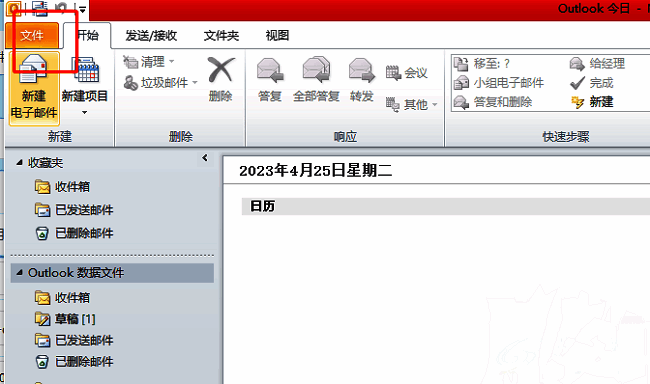This screenshot has height=384, width=650.
Task: Open 收件箱 under Outlook 数据文件
Action: [63, 297]
